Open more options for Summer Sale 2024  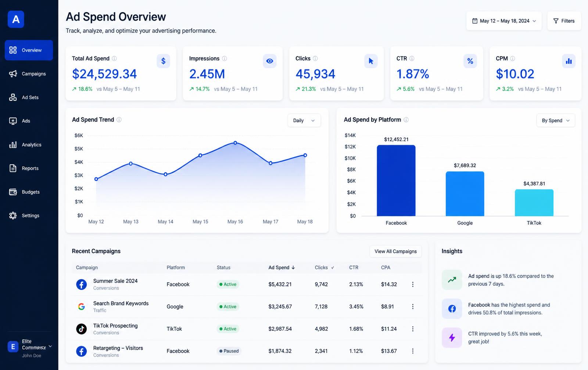pyautogui.click(x=413, y=284)
